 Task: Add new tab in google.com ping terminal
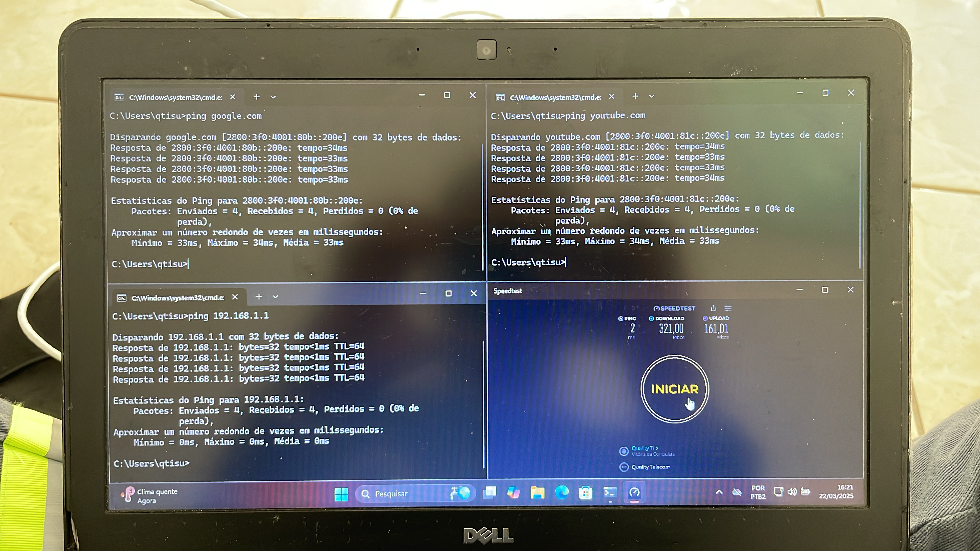(x=257, y=97)
